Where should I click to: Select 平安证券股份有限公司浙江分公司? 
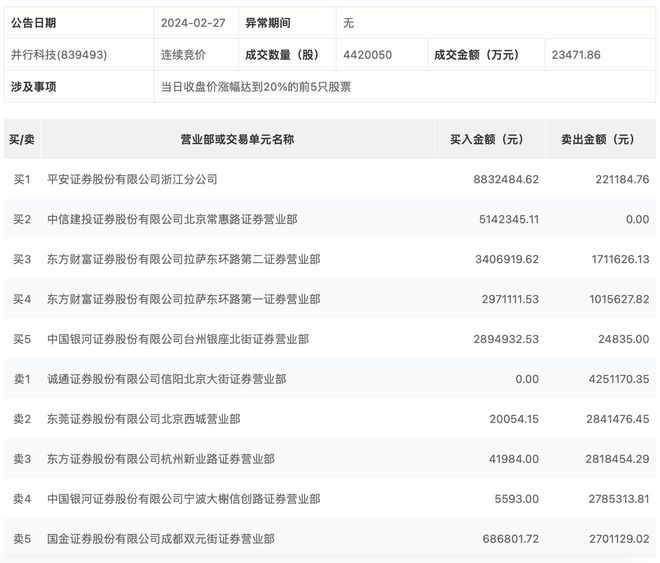pos(132,179)
